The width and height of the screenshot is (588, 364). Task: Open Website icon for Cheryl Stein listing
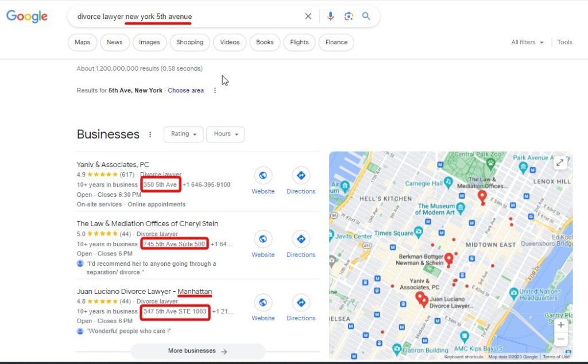[263, 239]
